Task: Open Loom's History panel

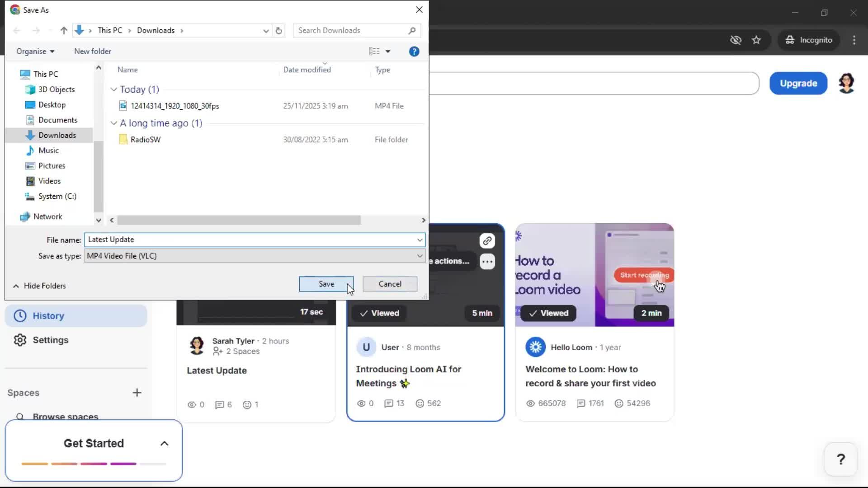Action: point(49,315)
